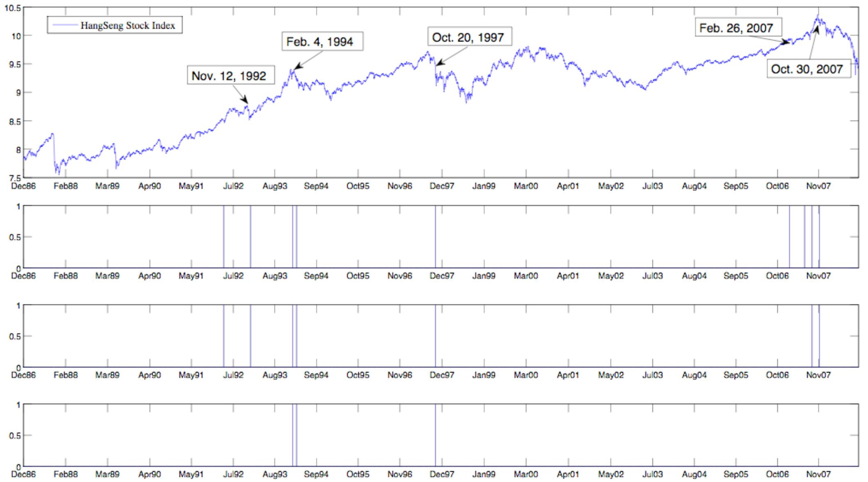The image size is (868, 482).
Task: Select the Oct. 30, 2007 annotation box
Action: [808, 68]
